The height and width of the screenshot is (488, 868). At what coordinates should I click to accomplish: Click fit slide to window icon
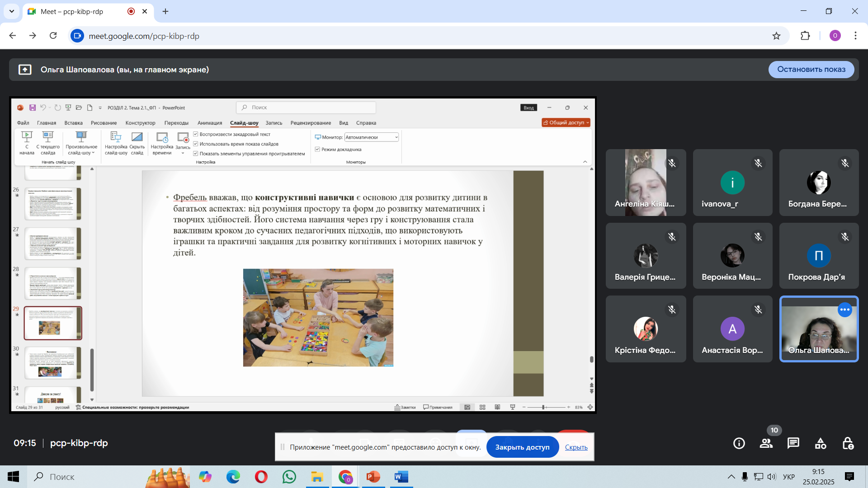590,407
